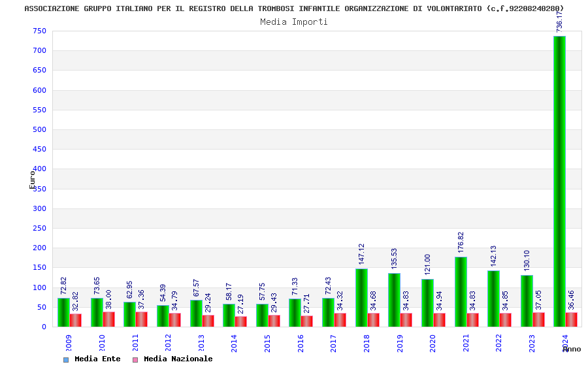
Task: Select the green 2018 bar labeled 147.12
Action: 361,298
